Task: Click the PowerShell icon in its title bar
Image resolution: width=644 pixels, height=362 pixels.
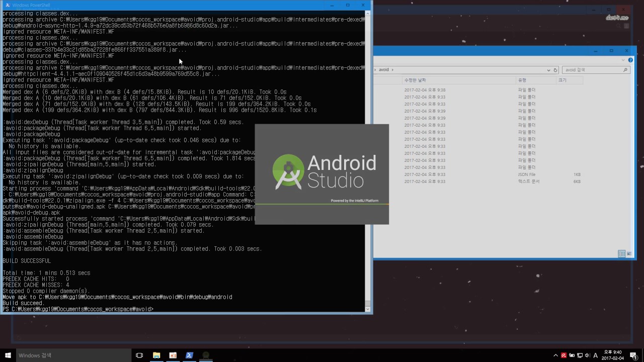Action: tap(8, 5)
